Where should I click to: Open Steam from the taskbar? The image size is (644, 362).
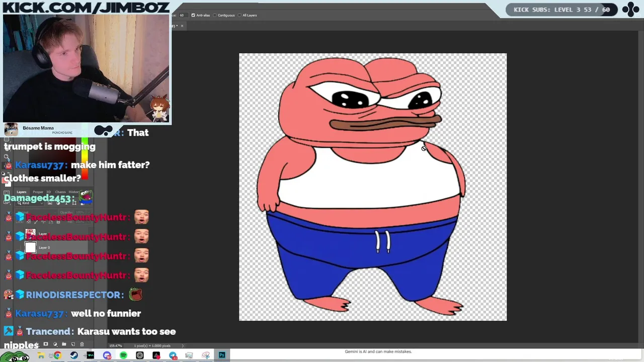click(x=74, y=355)
